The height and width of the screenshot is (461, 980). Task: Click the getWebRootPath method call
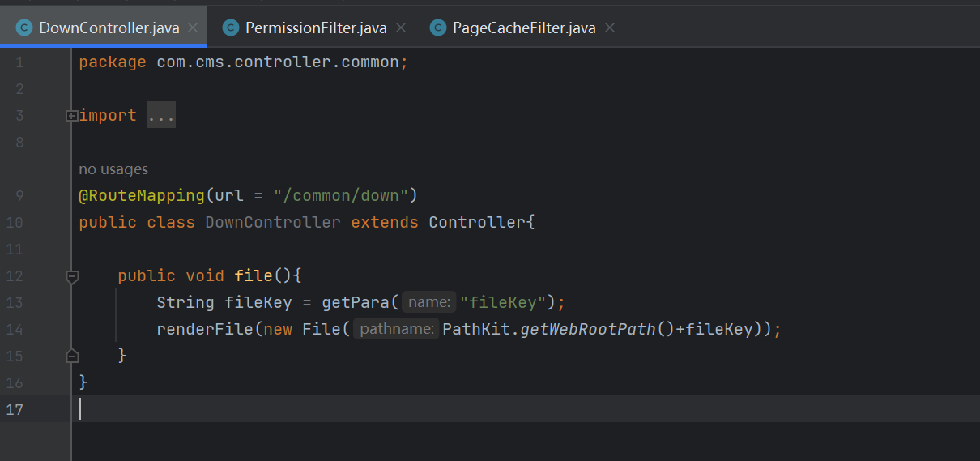[587, 329]
